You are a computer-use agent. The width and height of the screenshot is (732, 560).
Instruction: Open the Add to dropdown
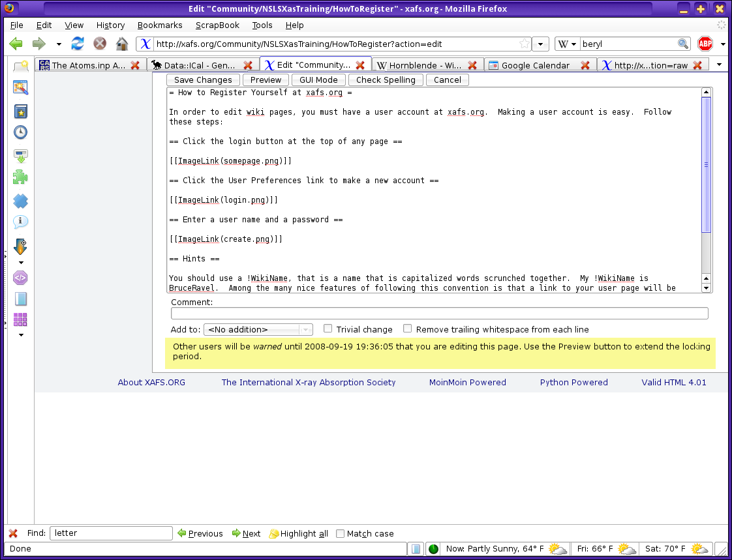point(258,330)
